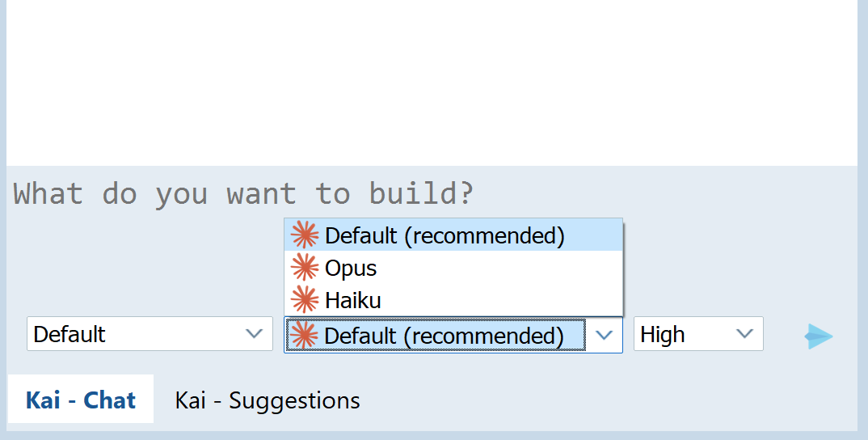The image size is (868, 440).
Task: Expand the High effort dropdown chevron
Action: coord(744,333)
